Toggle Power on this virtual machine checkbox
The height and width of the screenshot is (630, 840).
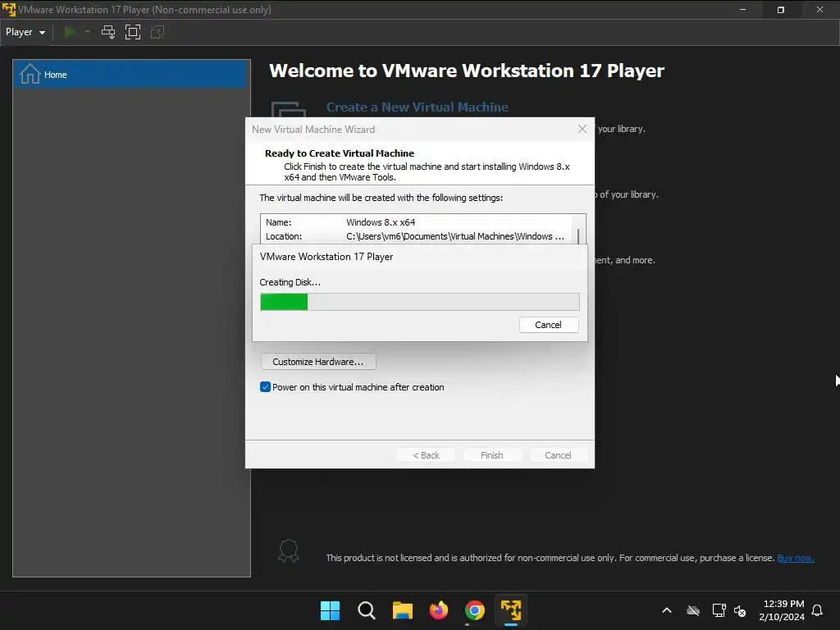265,387
